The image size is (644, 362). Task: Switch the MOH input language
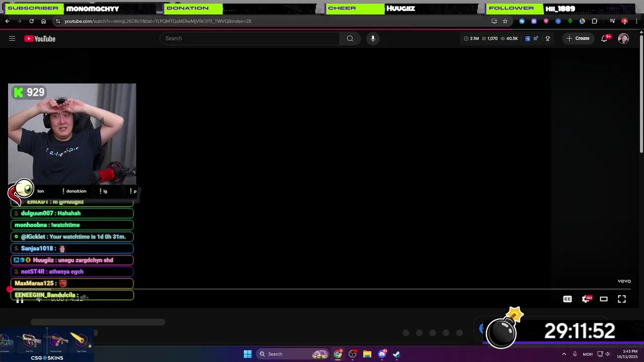pos(588,354)
